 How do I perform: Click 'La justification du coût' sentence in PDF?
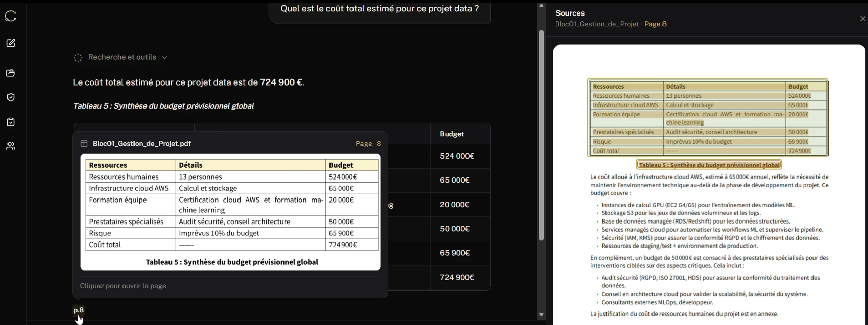684,314
